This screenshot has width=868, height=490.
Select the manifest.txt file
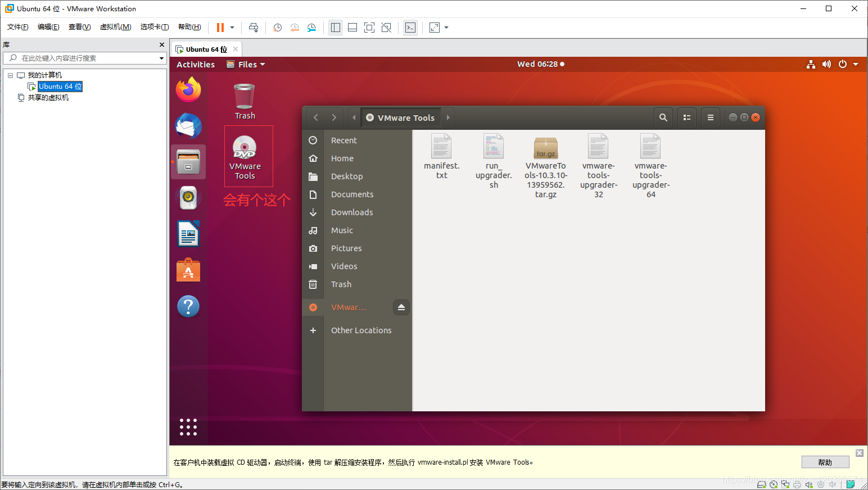[x=442, y=157]
